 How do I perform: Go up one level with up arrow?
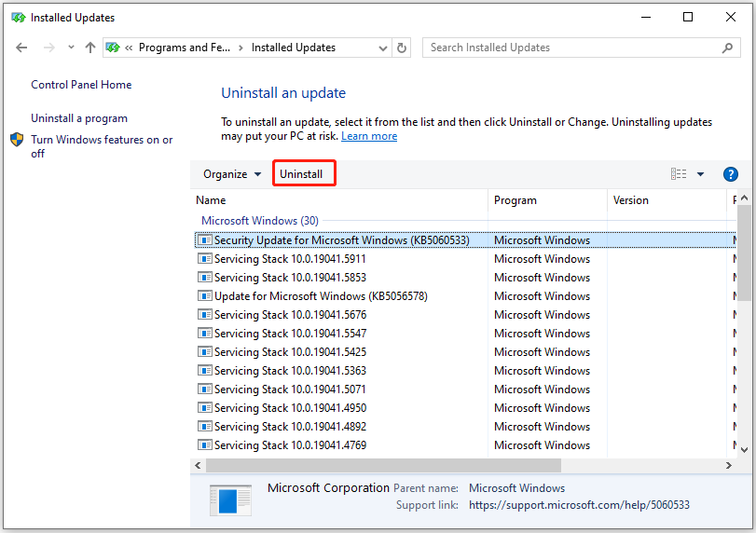[90, 48]
